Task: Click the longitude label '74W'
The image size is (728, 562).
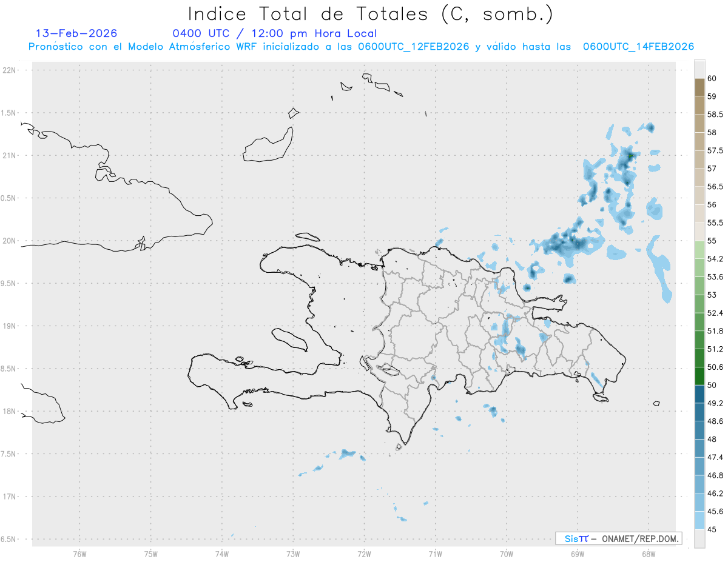Action: [222, 554]
